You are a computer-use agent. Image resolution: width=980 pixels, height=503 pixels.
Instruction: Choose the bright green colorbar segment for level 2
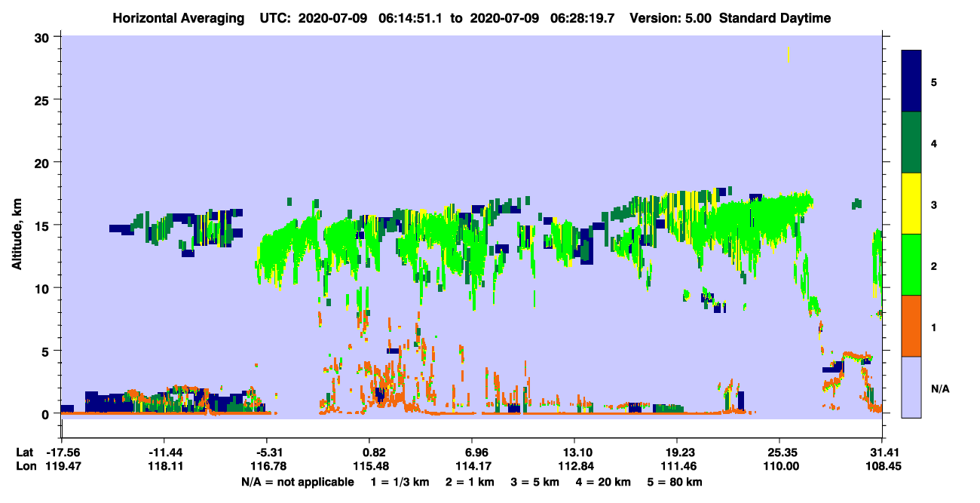point(911,265)
